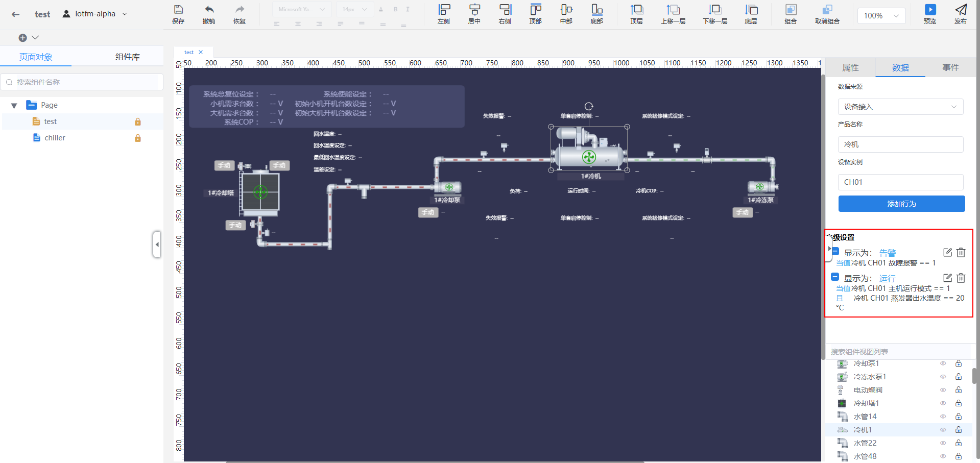Switch to 组件库 tab
The height and width of the screenshot is (463, 980).
[x=128, y=57]
